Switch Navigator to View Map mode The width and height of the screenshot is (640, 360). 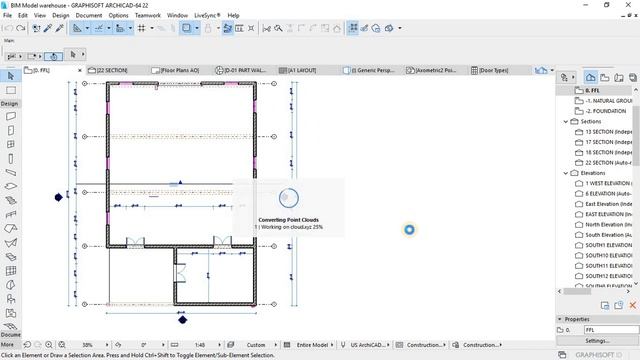[x=604, y=78]
